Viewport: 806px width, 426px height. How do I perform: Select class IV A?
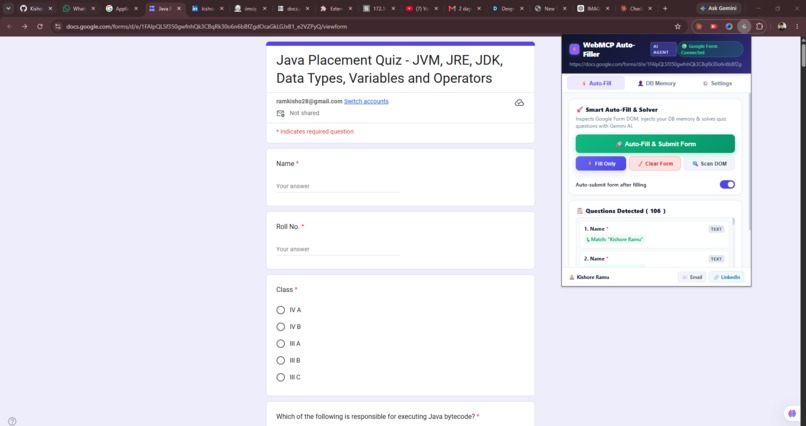coord(281,310)
